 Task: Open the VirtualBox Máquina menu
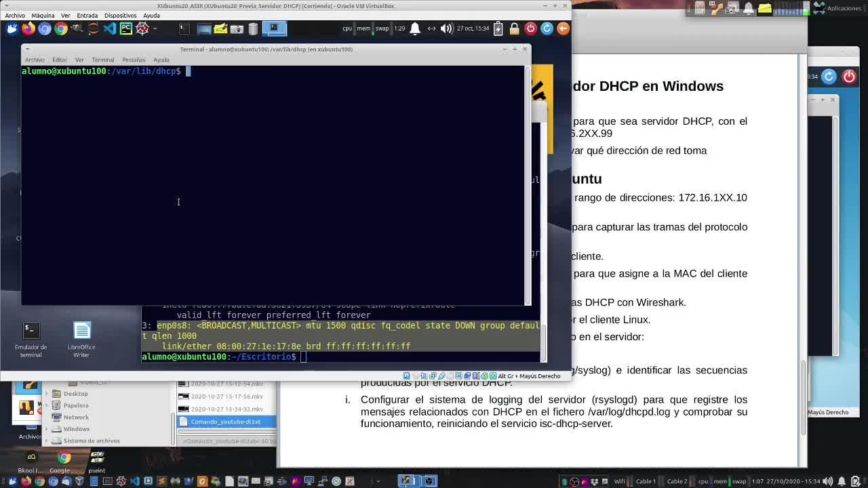(x=43, y=15)
